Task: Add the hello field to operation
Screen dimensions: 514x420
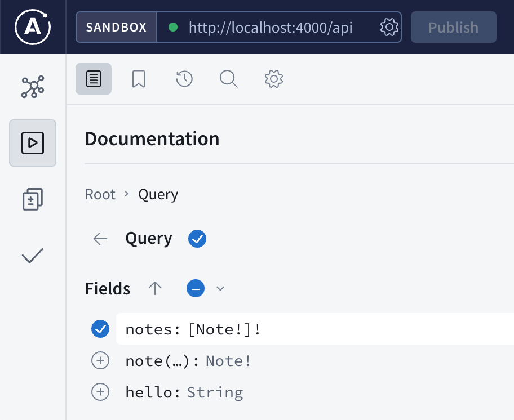Action: (100, 392)
